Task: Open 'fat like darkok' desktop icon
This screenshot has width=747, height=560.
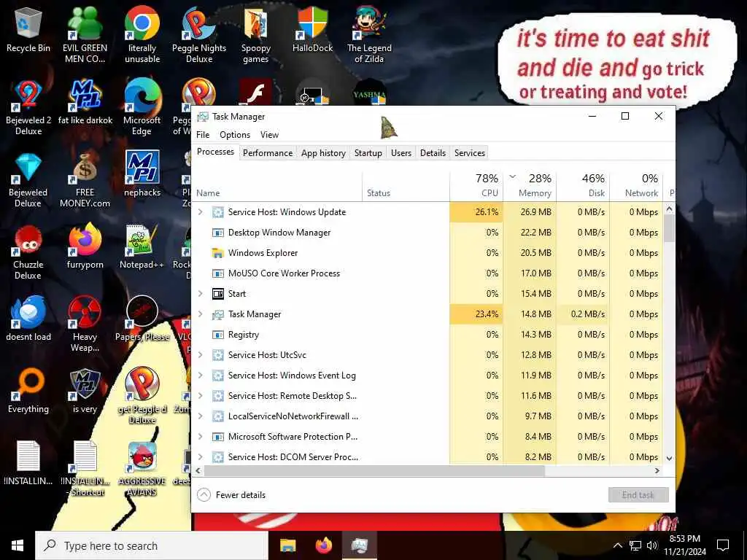Action: point(85,102)
